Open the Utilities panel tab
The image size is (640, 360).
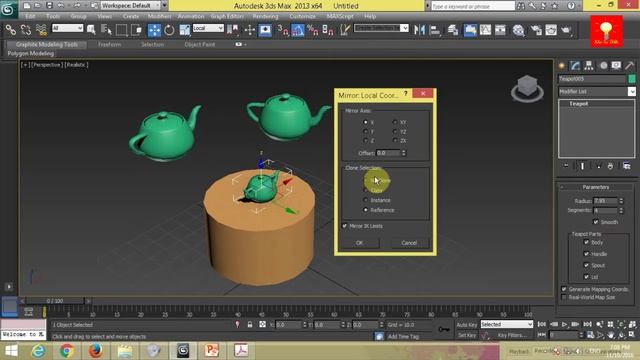(x=630, y=65)
